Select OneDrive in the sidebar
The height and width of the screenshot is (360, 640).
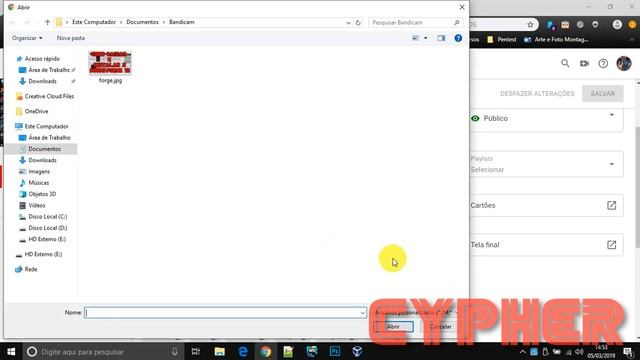[36, 111]
